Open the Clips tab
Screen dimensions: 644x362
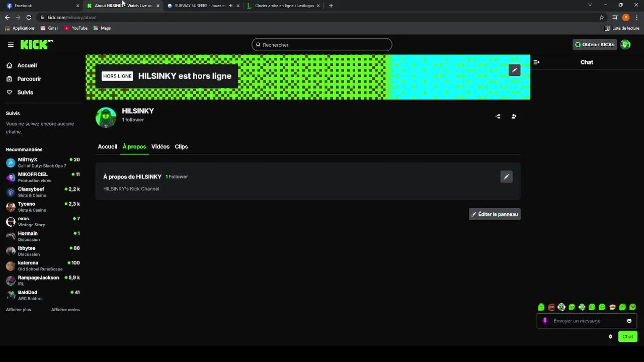181,147
